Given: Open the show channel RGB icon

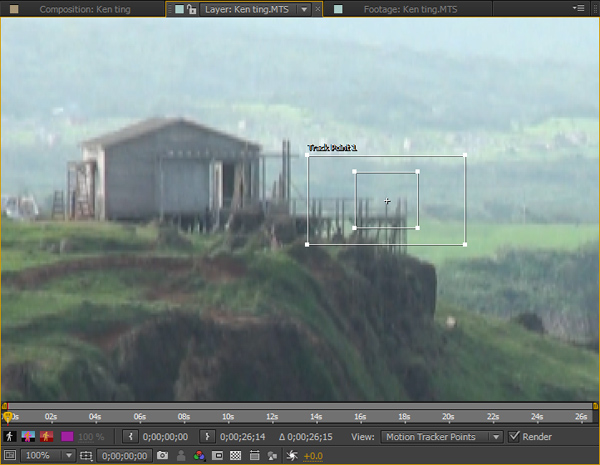Looking at the screenshot, I should [x=200, y=456].
